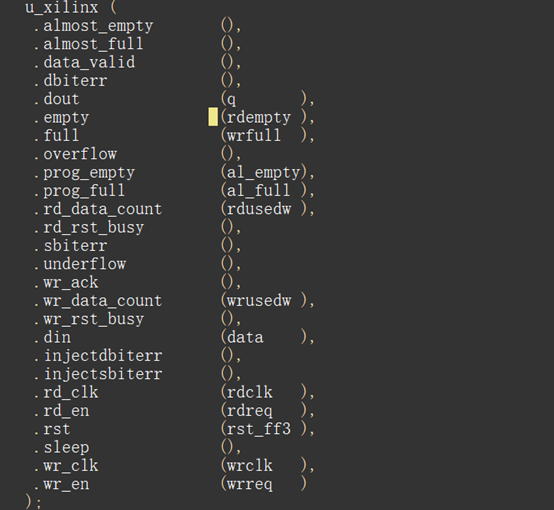554x510 pixels.
Task: Click the wrusedw signal name
Action: point(259,301)
